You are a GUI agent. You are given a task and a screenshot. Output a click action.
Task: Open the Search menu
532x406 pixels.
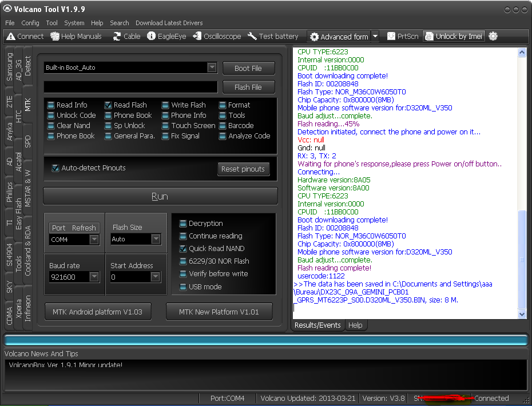coord(120,23)
